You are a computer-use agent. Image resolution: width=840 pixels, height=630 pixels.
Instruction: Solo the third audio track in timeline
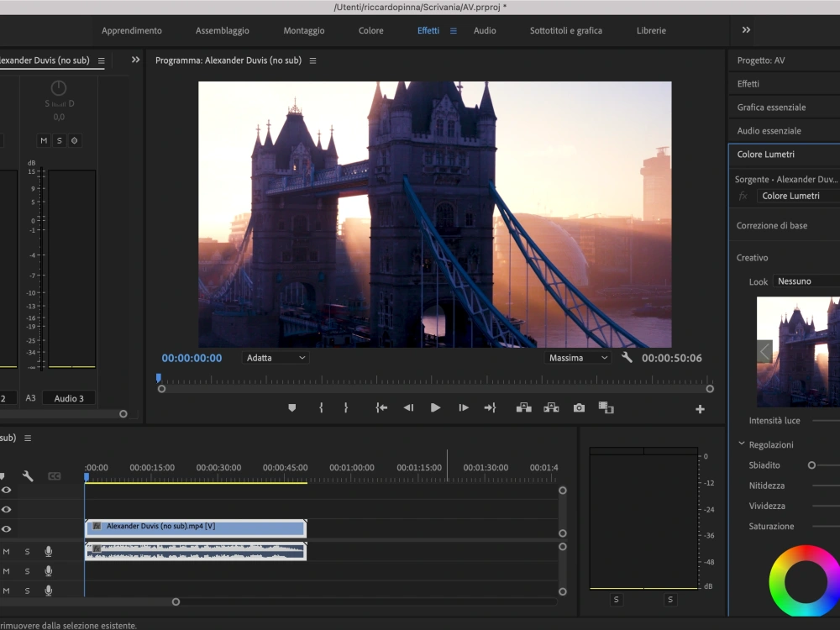point(28,591)
